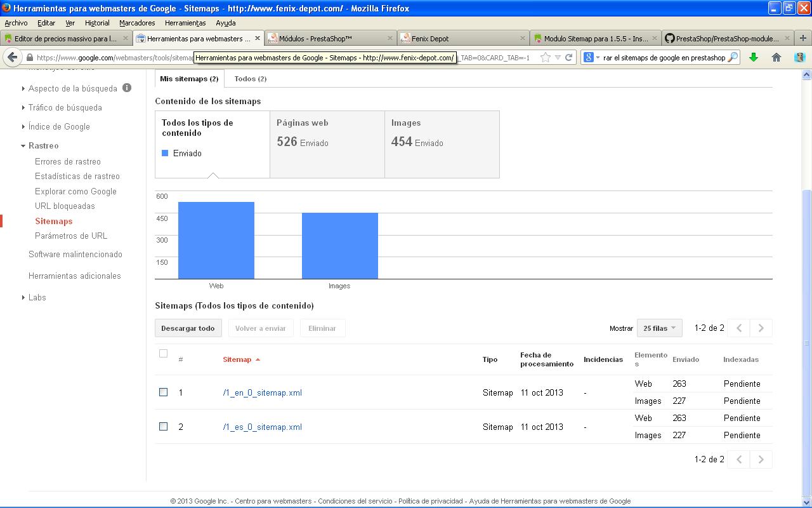
Task: Close the Modulo Sitemap para 1.5.5 tab
Action: click(655, 38)
